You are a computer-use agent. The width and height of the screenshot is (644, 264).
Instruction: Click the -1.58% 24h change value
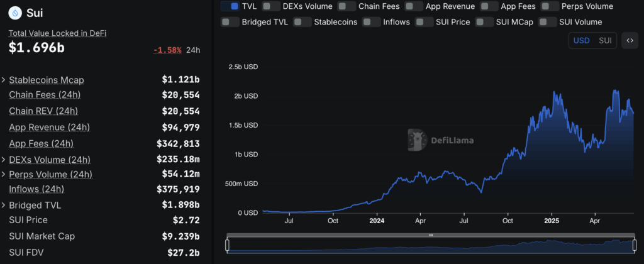pyautogui.click(x=167, y=50)
